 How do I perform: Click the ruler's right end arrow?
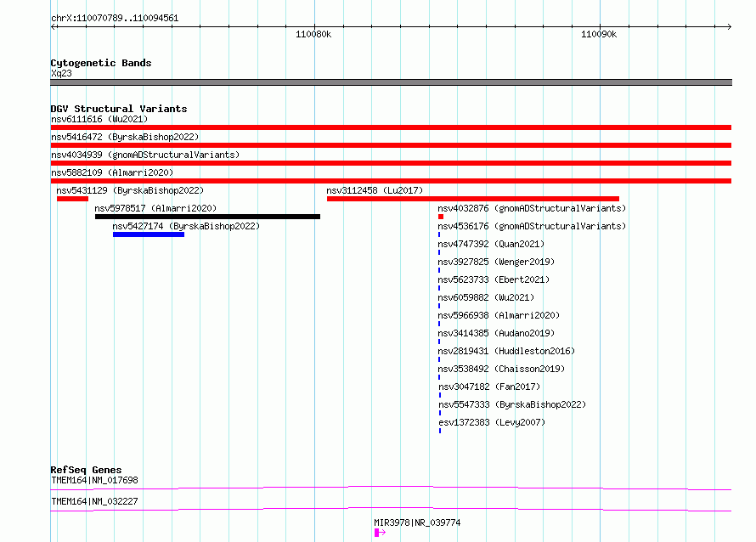click(729, 26)
